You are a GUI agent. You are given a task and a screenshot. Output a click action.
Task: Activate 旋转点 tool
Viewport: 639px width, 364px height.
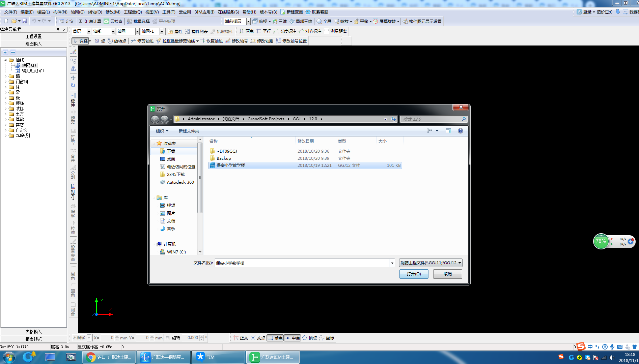click(117, 41)
